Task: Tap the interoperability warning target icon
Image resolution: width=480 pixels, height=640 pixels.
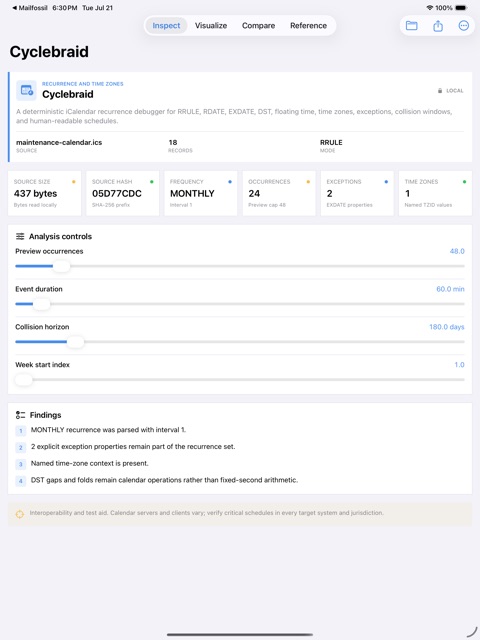Action: [20, 514]
